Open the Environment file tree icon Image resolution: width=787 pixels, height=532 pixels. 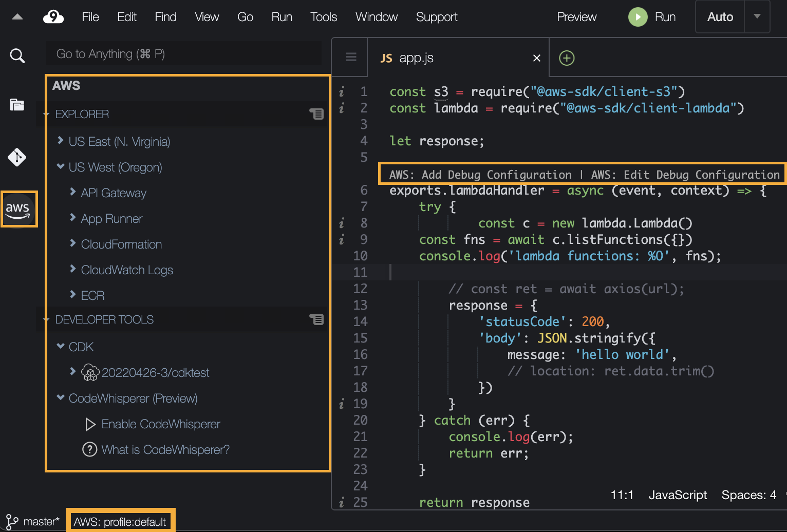tap(17, 105)
